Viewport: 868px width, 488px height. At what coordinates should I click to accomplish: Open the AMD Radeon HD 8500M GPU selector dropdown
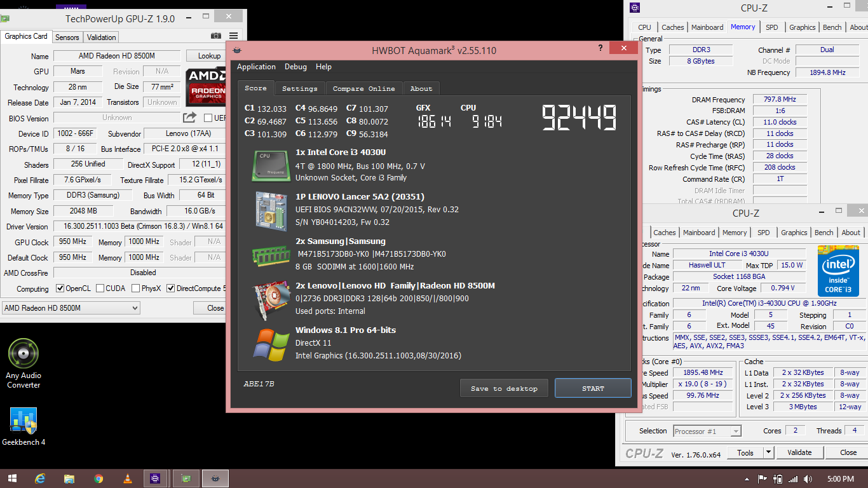point(71,308)
